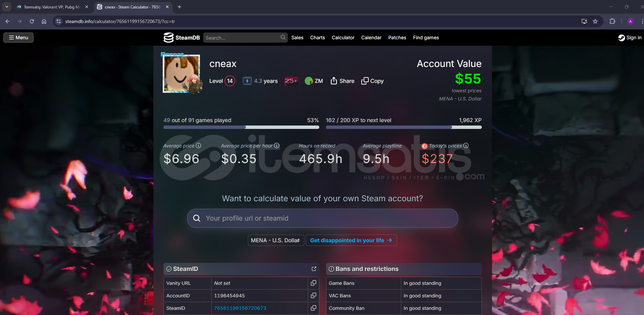Image resolution: width=644 pixels, height=315 pixels.
Task: Click the Bans and restrictions header
Action: coord(404,269)
